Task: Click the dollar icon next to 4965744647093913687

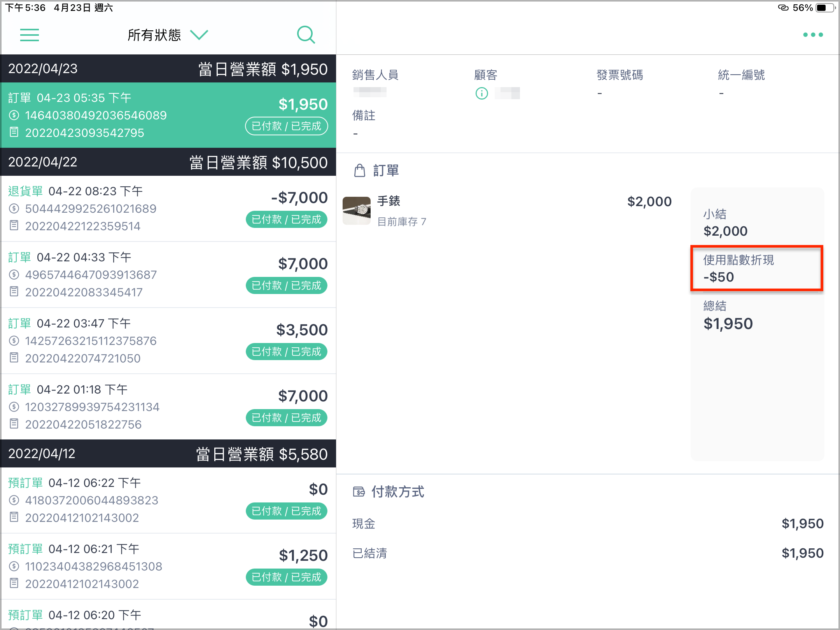Action: pos(14,275)
